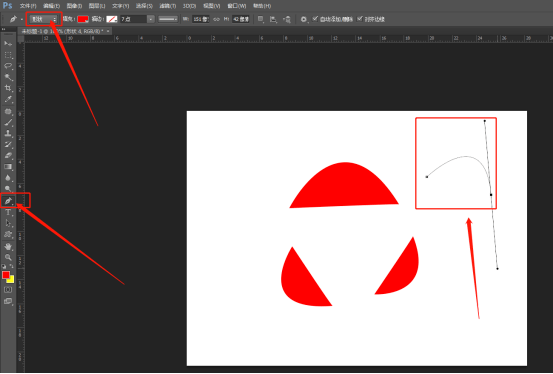Select the Gradient tool
The image size is (553, 374).
click(x=8, y=167)
